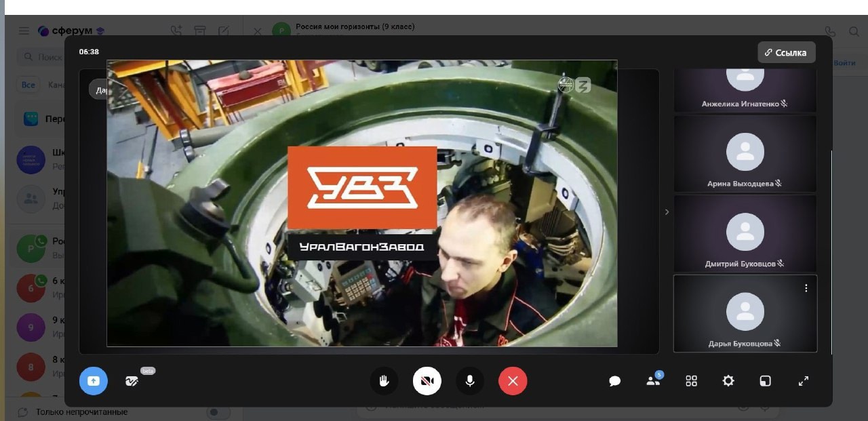Click the main shared video
This screenshot has height=421, width=868.
362,203
